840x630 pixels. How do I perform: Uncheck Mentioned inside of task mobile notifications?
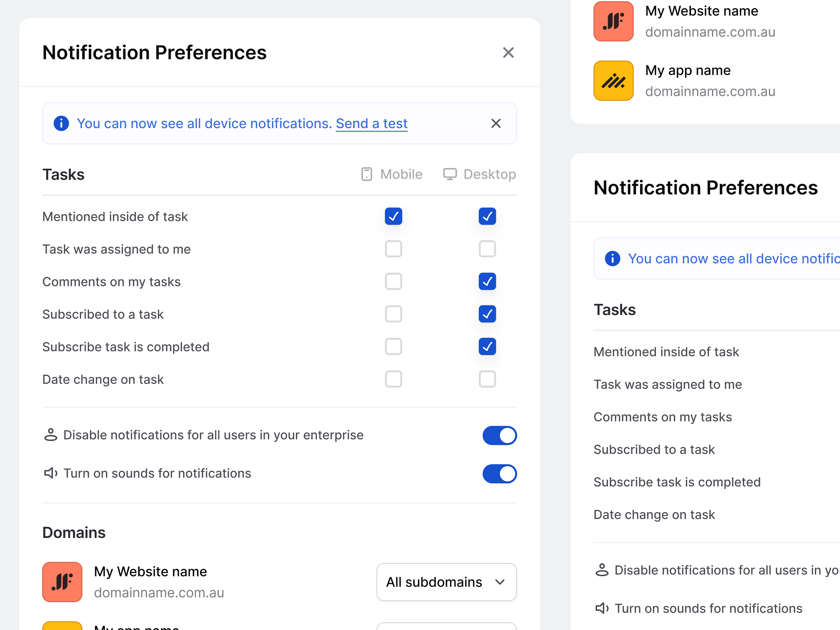click(x=393, y=216)
